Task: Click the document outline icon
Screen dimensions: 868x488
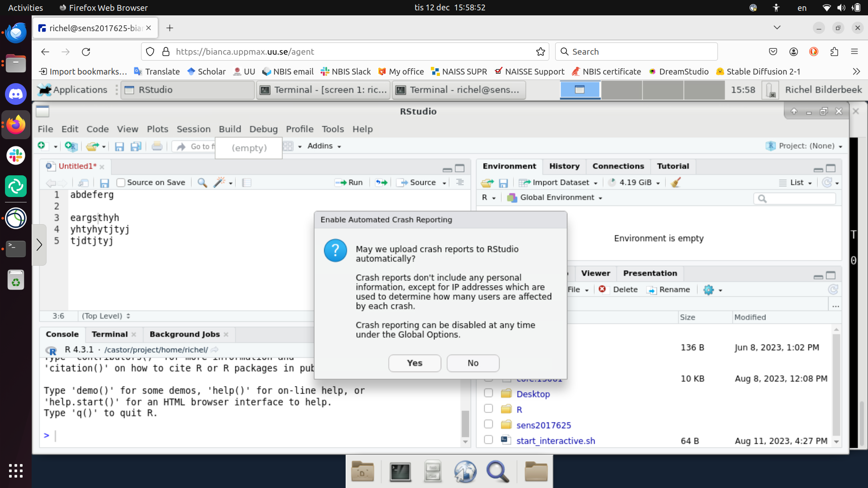Action: point(460,182)
